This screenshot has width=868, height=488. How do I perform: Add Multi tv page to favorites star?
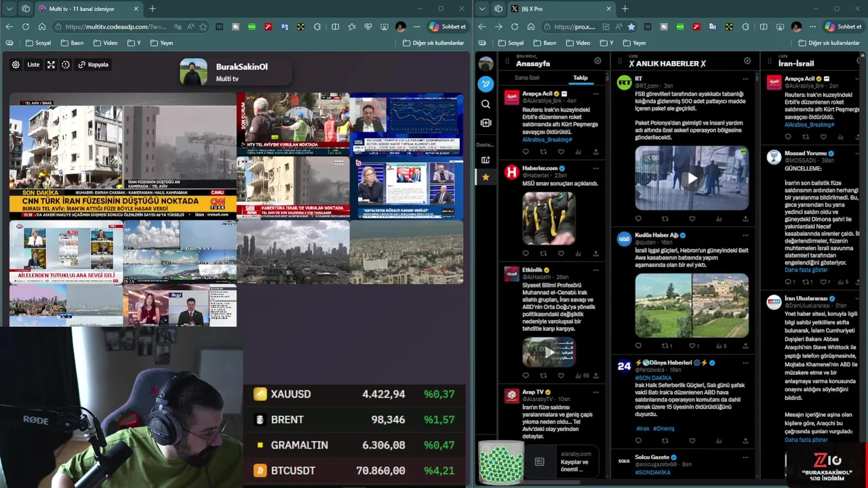pyautogui.click(x=203, y=26)
